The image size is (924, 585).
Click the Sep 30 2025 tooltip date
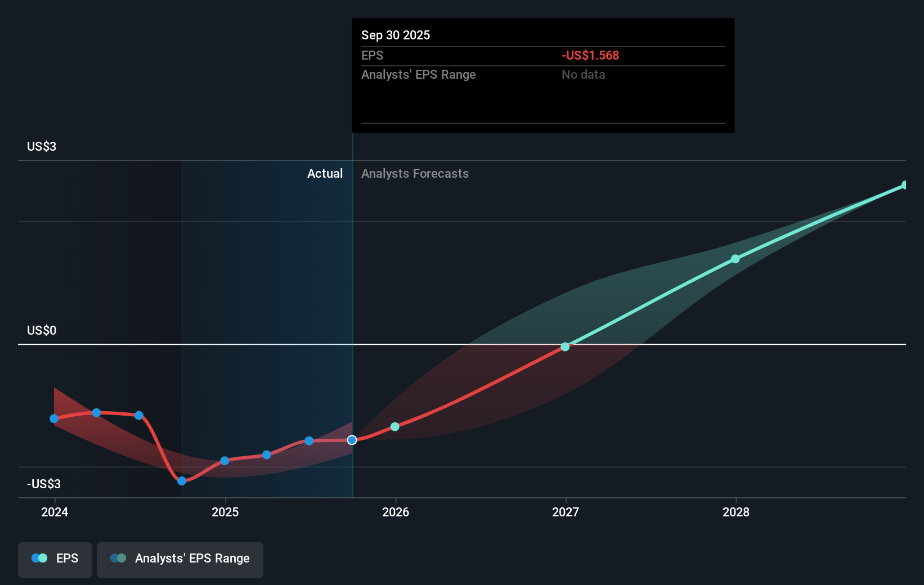[396, 35]
